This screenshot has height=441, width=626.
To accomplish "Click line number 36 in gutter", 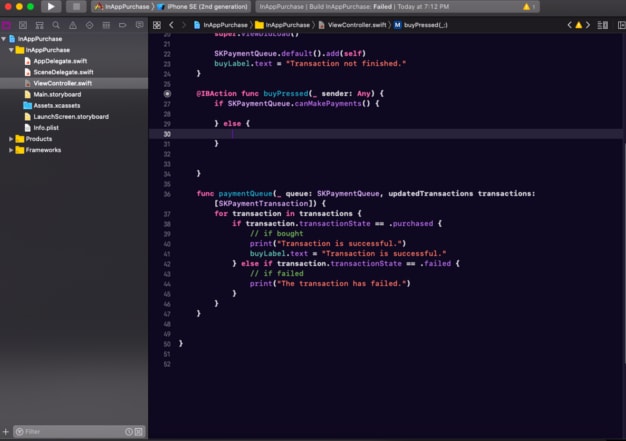I will tap(167, 194).
